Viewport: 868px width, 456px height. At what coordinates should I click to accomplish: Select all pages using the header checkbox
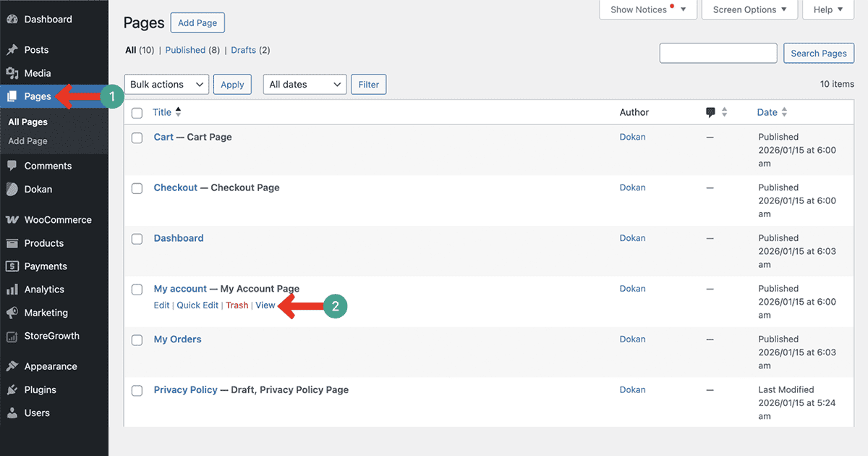[x=137, y=113]
